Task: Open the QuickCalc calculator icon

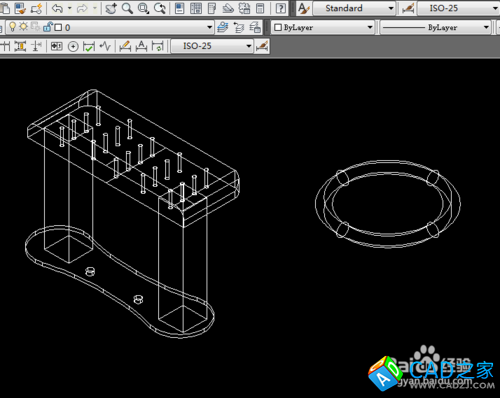Action: tap(260, 8)
